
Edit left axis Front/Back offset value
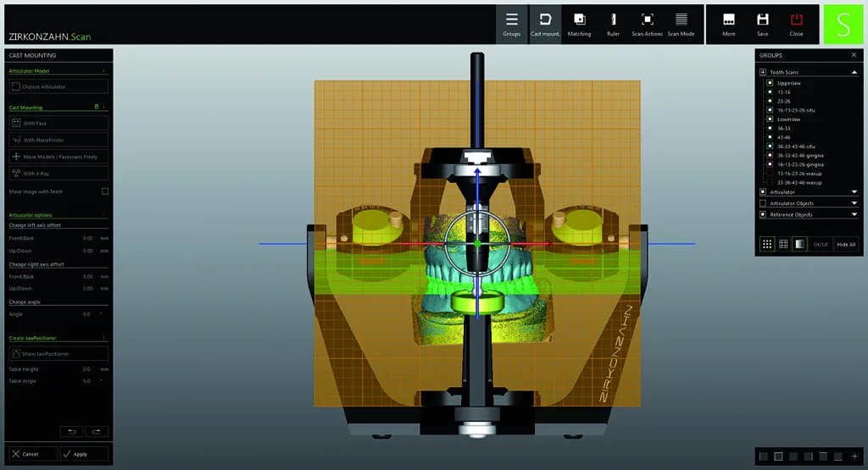click(87, 238)
